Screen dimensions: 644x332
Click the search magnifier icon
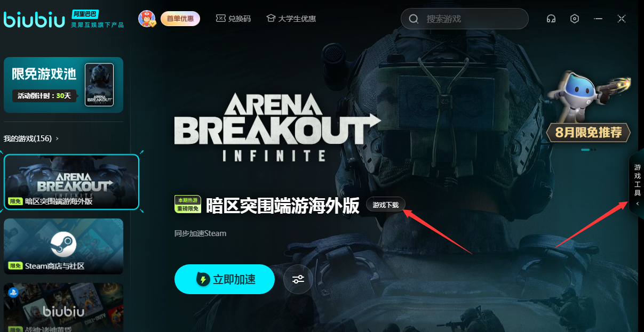pos(414,19)
